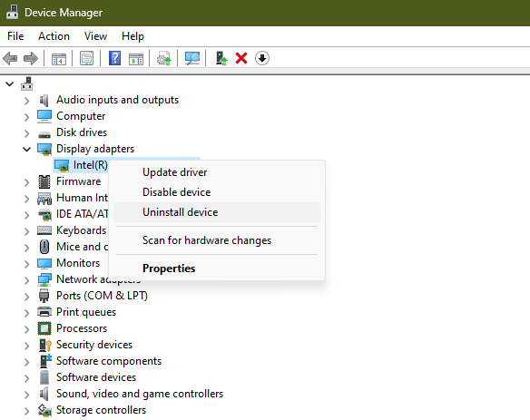
Task: Click the Audio inputs and outputs speaker icon
Action: 44,100
